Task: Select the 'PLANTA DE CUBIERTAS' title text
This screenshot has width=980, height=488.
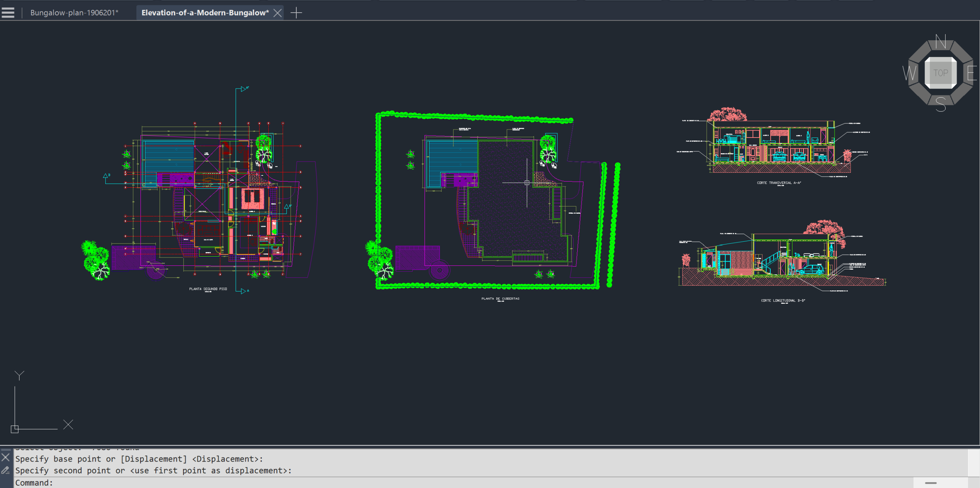Action: pos(500,298)
